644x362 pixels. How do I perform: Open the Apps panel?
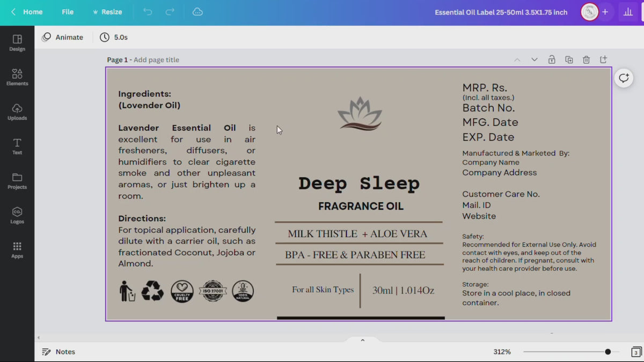[x=17, y=249]
